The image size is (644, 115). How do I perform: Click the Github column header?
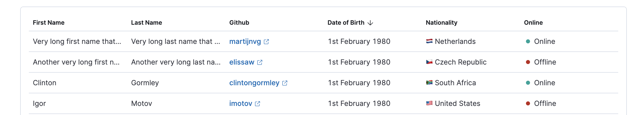pos(239,23)
